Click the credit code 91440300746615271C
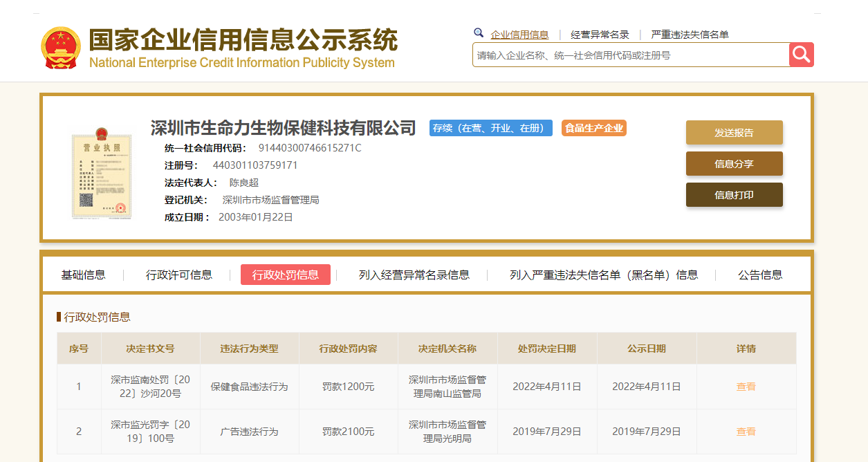This screenshot has height=462, width=868. click(x=310, y=148)
